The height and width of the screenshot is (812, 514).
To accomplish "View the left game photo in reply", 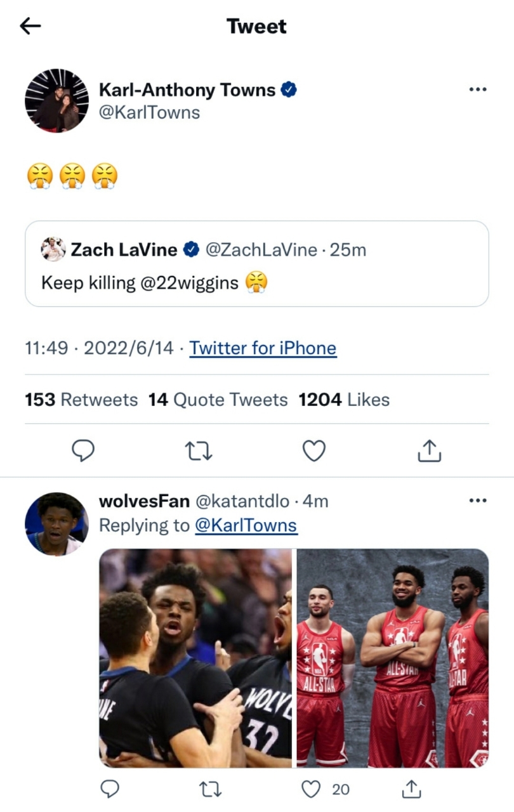I will click(x=195, y=658).
